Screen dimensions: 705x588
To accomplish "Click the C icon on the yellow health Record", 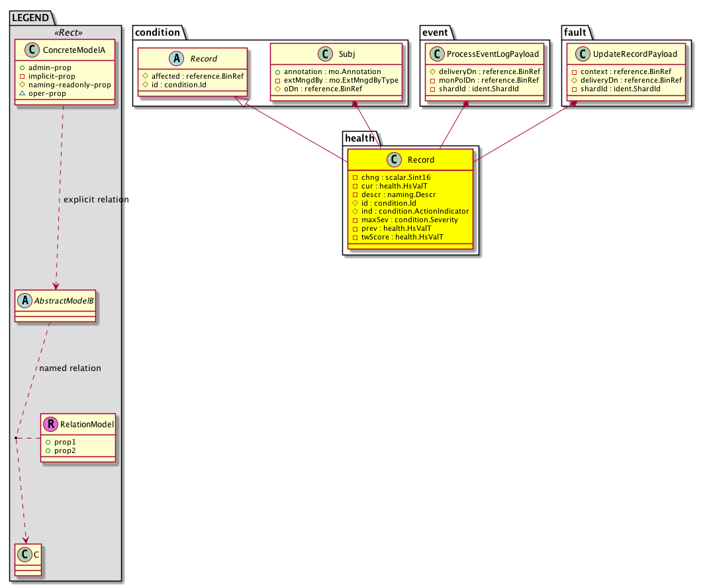I will [x=395, y=160].
